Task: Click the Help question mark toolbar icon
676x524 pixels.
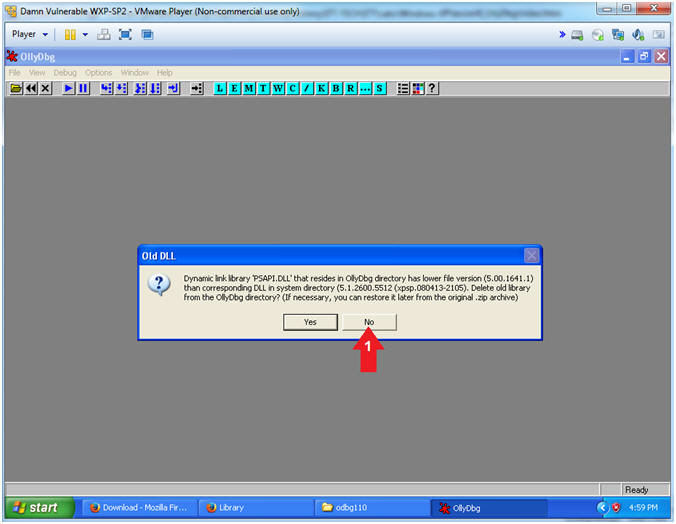Action: [432, 88]
